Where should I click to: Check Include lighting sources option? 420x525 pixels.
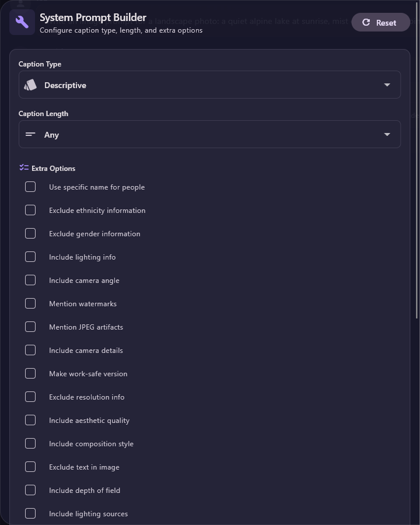pos(30,513)
